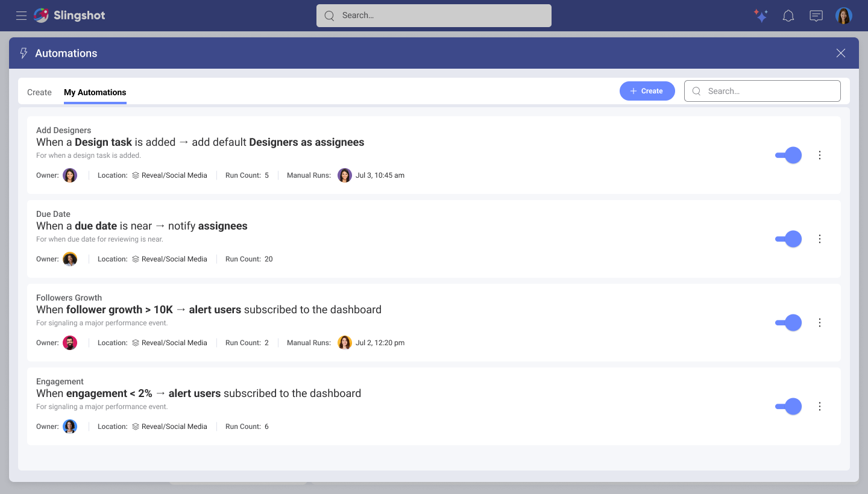868x494 pixels.
Task: Click the owner avatar of Engagement
Action: pos(70,427)
